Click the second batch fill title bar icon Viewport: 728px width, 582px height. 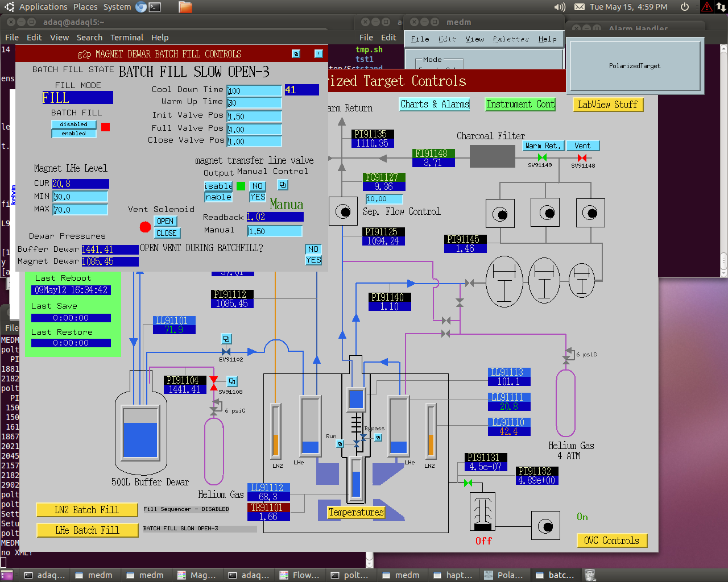coord(318,53)
